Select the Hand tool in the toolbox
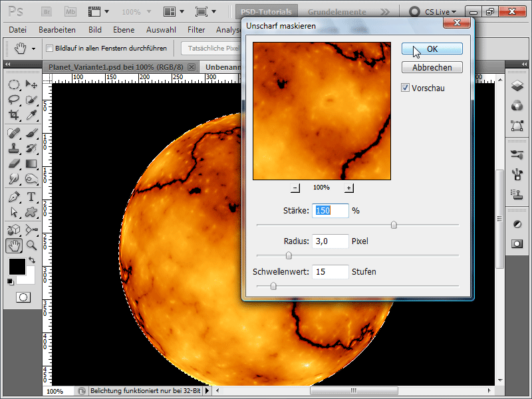Screen dimensions: 532x399 coord(14,245)
